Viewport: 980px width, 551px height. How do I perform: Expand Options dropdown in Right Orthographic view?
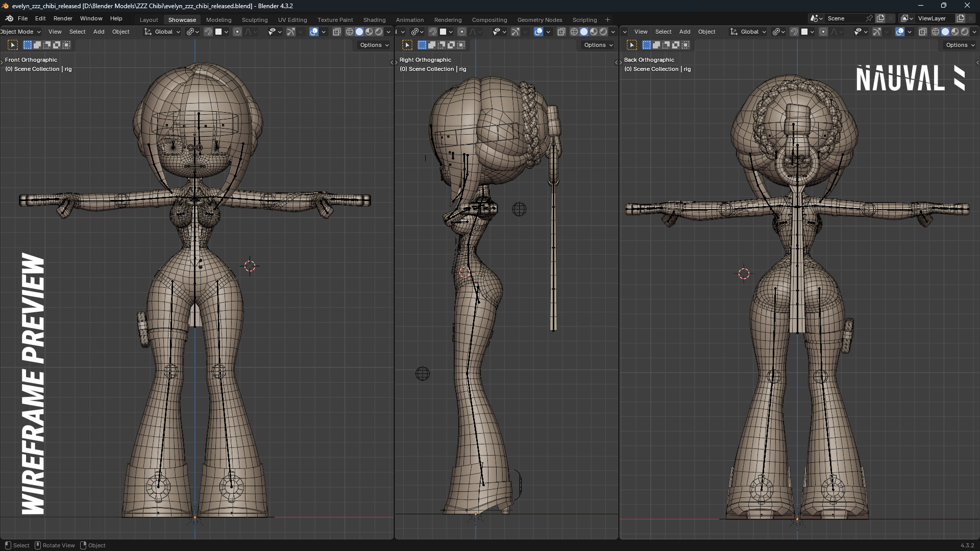tap(598, 45)
